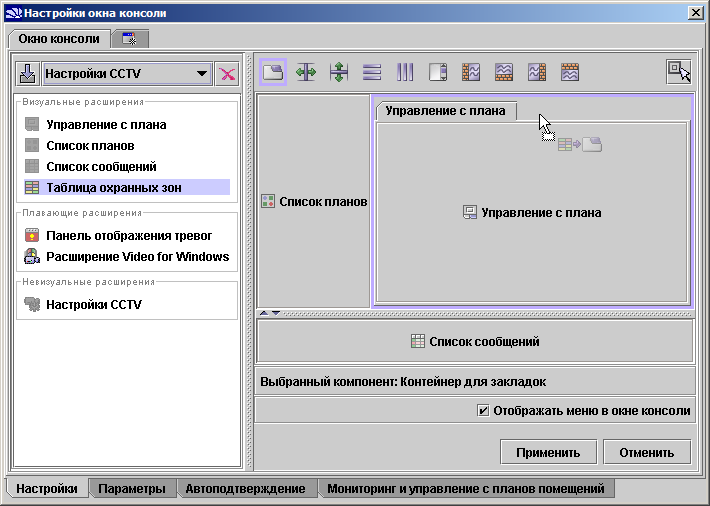710x506 pixels.
Task: Select the horizontal rows layout icon
Action: (372, 72)
